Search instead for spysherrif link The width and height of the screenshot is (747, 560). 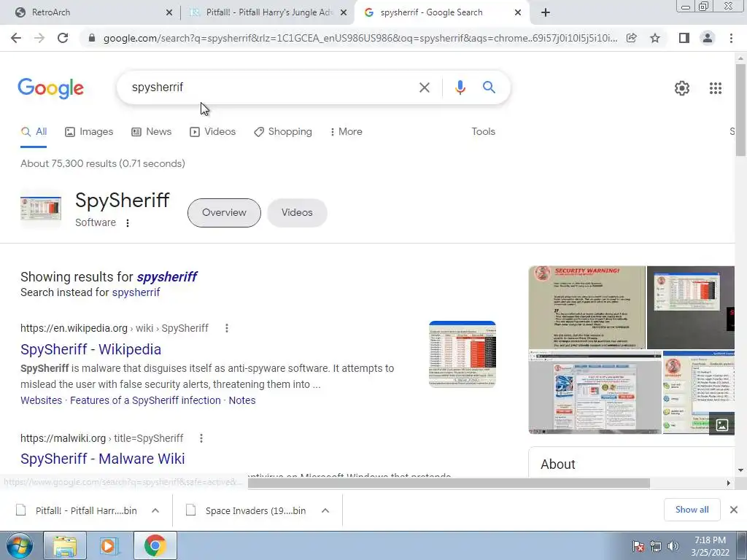coord(136,292)
